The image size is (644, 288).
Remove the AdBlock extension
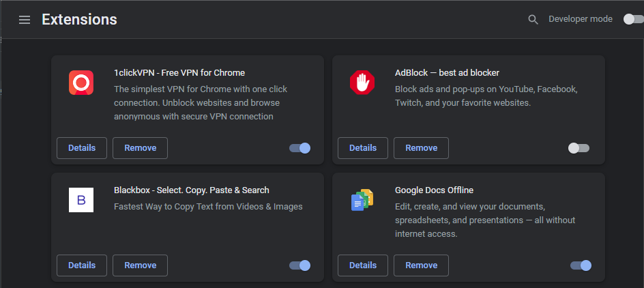[x=421, y=148]
